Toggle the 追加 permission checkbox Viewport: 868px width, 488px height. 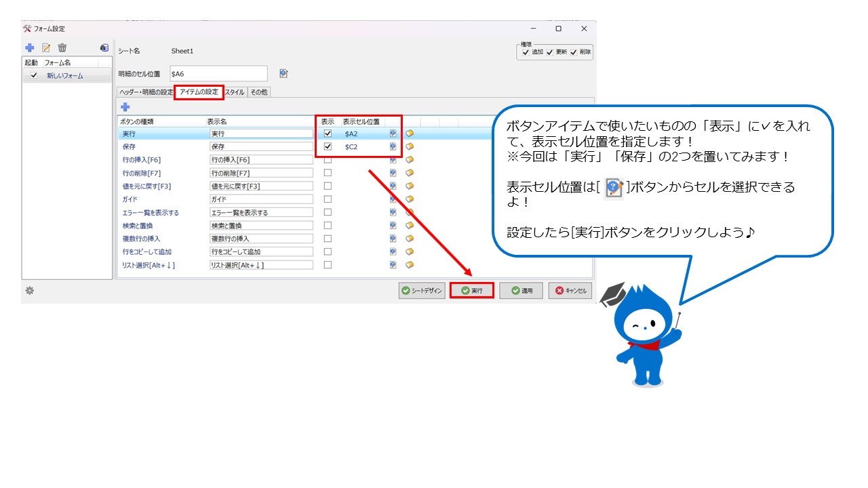pyautogui.click(x=526, y=52)
